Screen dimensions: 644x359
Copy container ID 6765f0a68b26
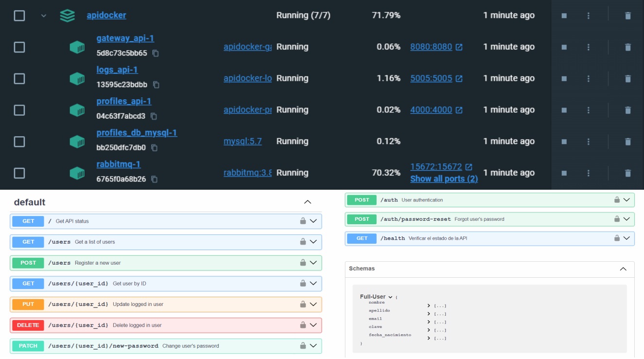tap(154, 179)
